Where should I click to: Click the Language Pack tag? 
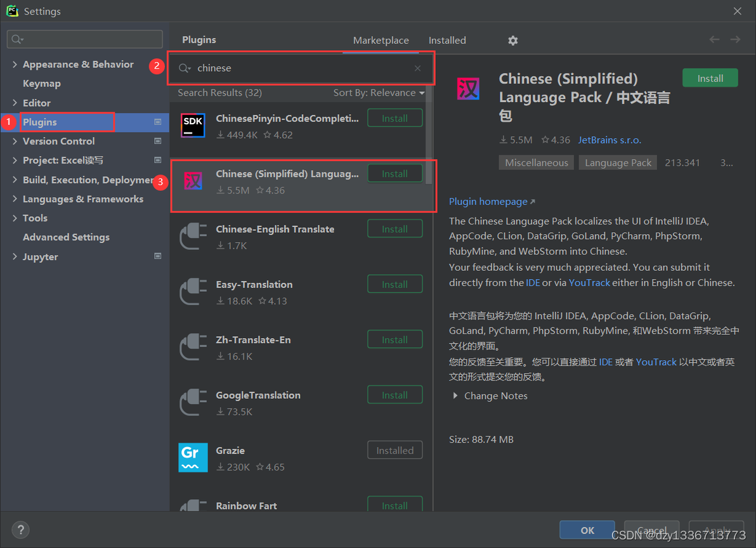[x=618, y=162]
